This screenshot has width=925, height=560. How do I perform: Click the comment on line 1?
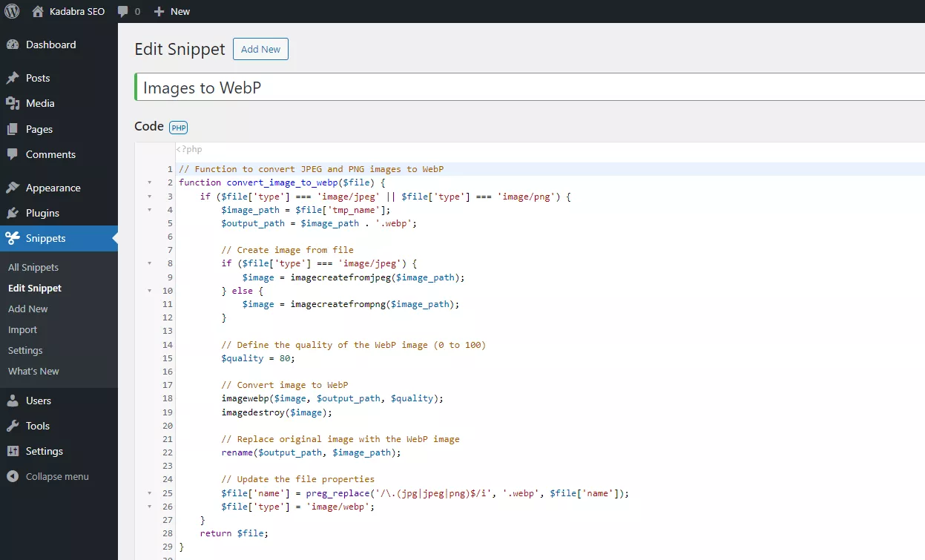[x=311, y=169]
